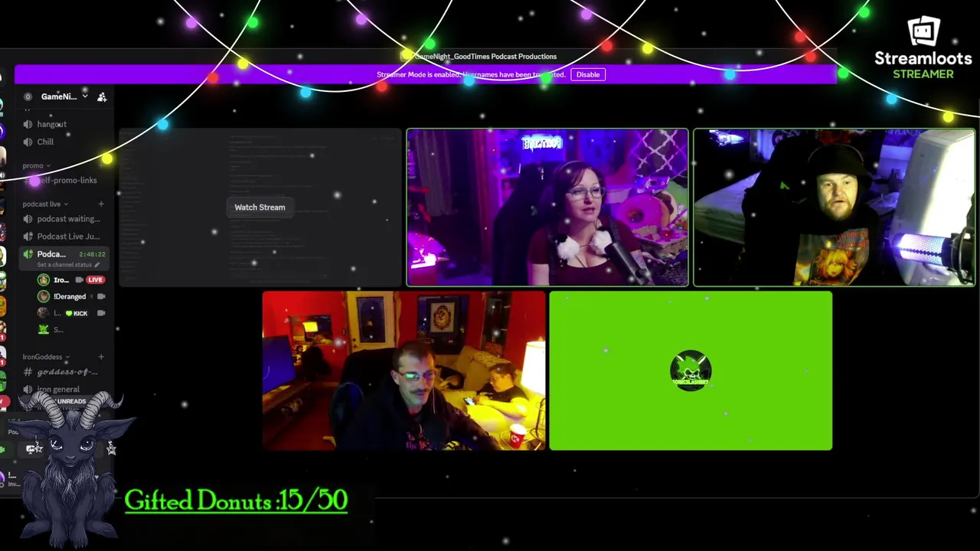Click the pencil icon to edit channel status
Screen dimensions: 980x551
(x=96, y=265)
